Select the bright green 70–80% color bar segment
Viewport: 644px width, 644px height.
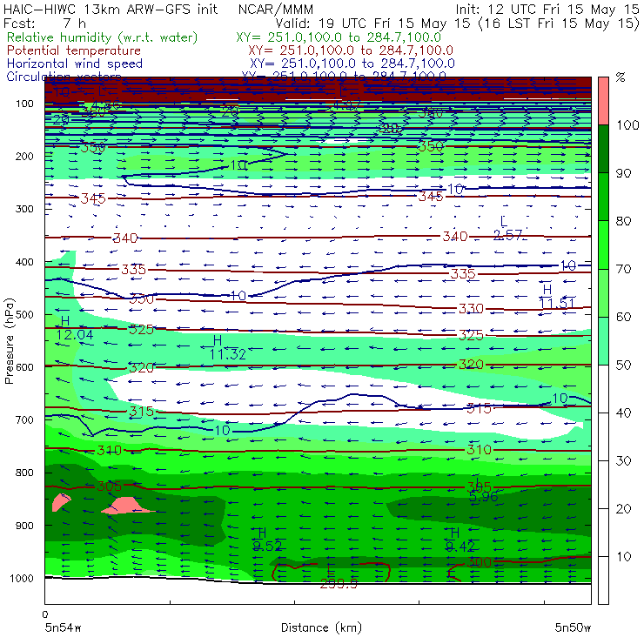(603, 245)
